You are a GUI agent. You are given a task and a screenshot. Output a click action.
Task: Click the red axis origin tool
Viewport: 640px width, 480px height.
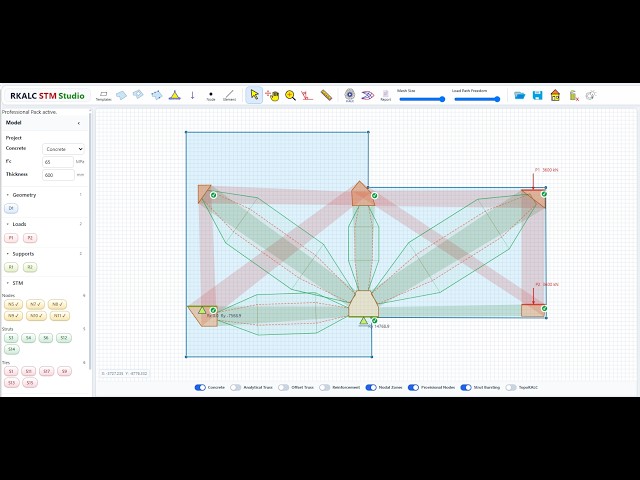(307, 96)
